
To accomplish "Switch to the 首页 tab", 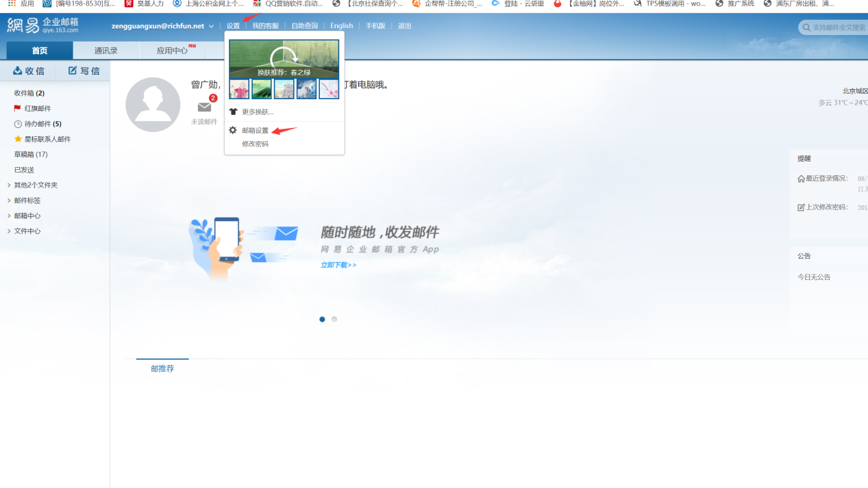I will pos(40,51).
